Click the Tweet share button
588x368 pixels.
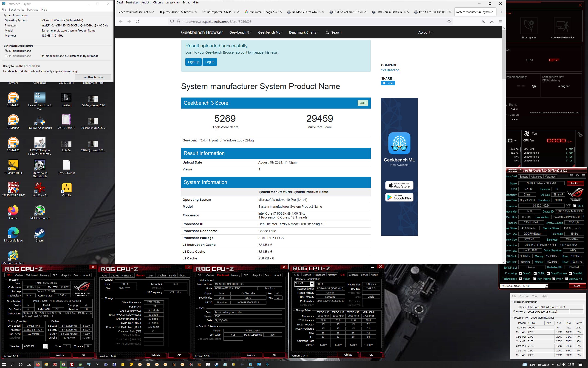[x=388, y=83]
